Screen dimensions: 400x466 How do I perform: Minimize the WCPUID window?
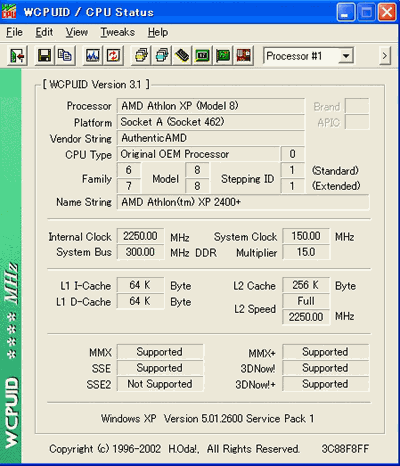(345, 12)
